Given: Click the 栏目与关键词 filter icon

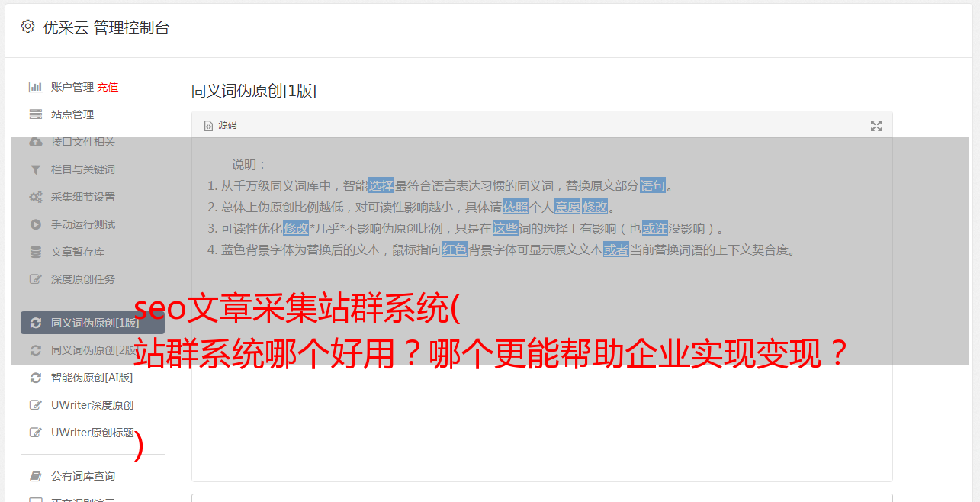Looking at the screenshot, I should click(x=35, y=169).
